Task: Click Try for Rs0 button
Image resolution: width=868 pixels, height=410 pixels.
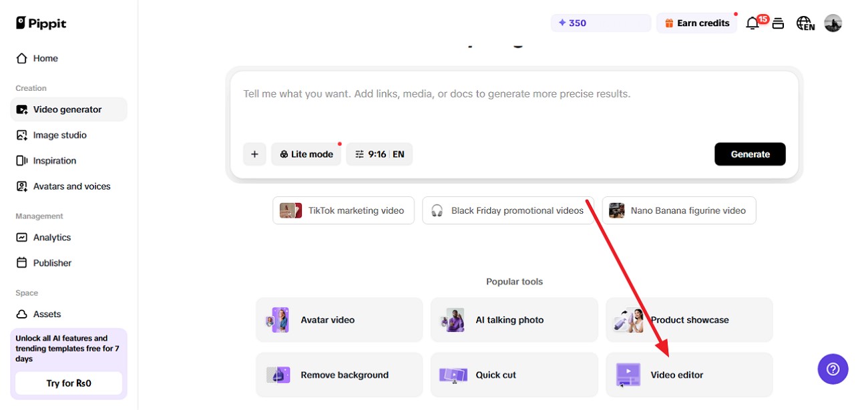Action: (69, 383)
